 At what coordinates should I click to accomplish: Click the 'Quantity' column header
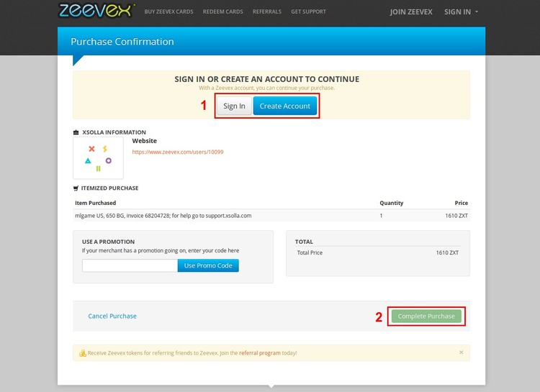pyautogui.click(x=391, y=203)
